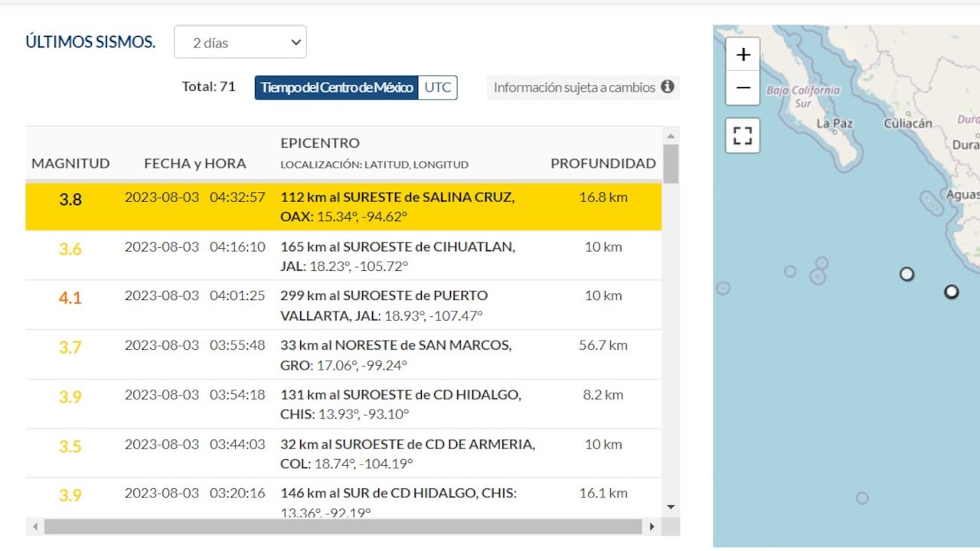Switch time display to UTC
980x551 pixels.
(437, 87)
